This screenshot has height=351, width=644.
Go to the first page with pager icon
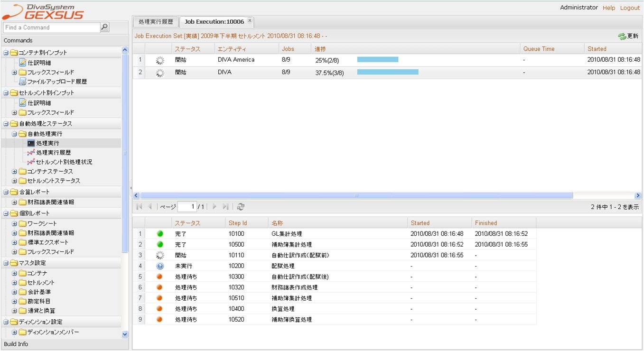pos(139,206)
